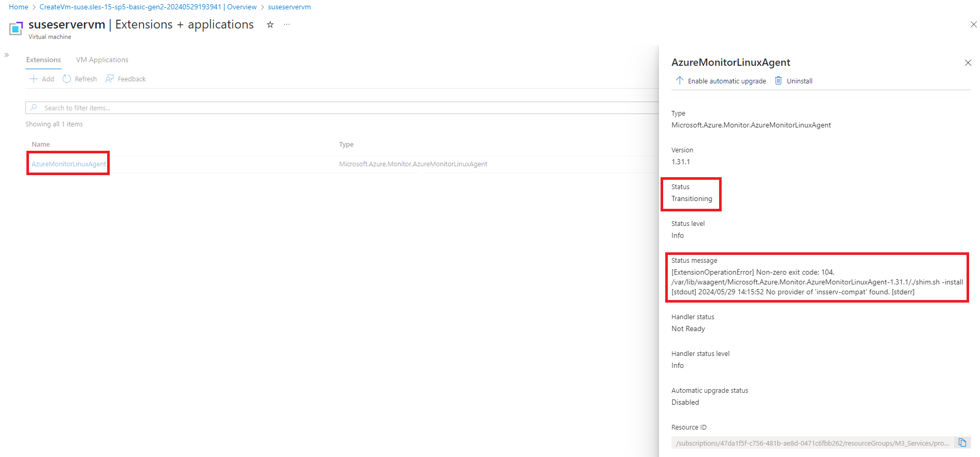The width and height of the screenshot is (980, 457).
Task: Favorite this page with the star icon
Action: pos(270,25)
